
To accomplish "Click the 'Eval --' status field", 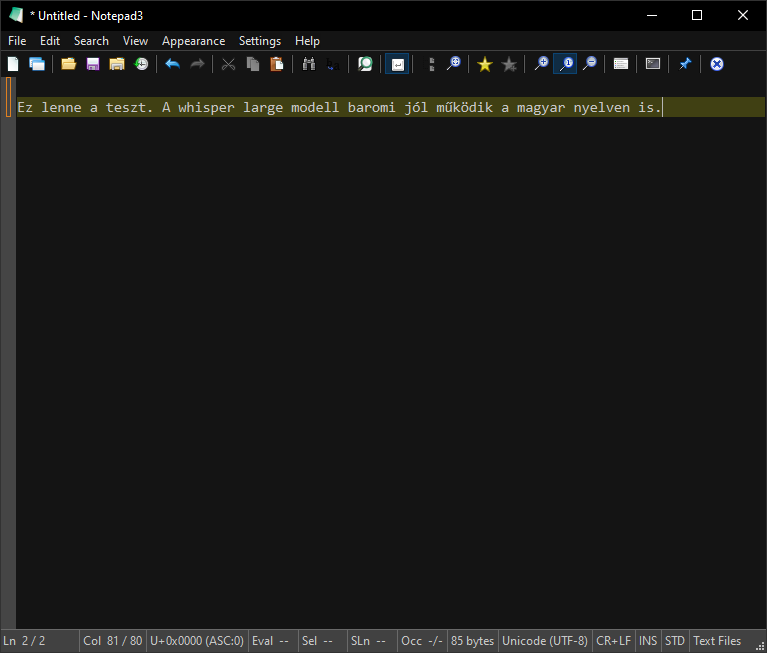I will (272, 641).
